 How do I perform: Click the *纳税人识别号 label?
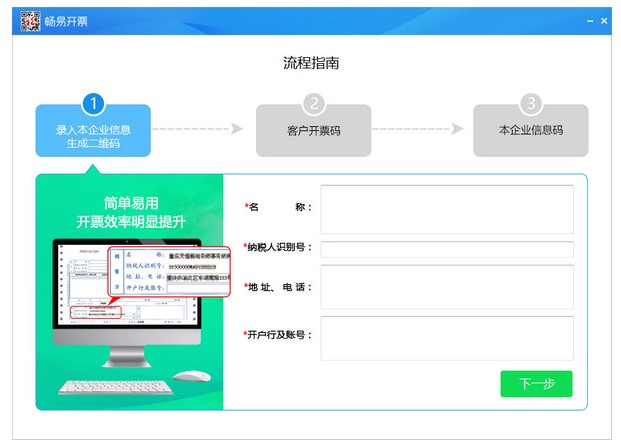coord(277,247)
